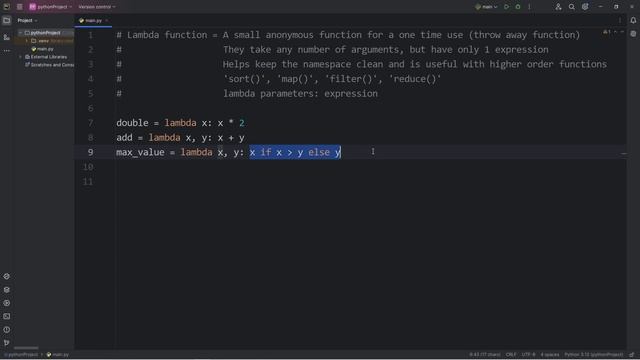The image size is (640, 360).
Task: Click line number 9 in gutter
Action: pos(90,152)
